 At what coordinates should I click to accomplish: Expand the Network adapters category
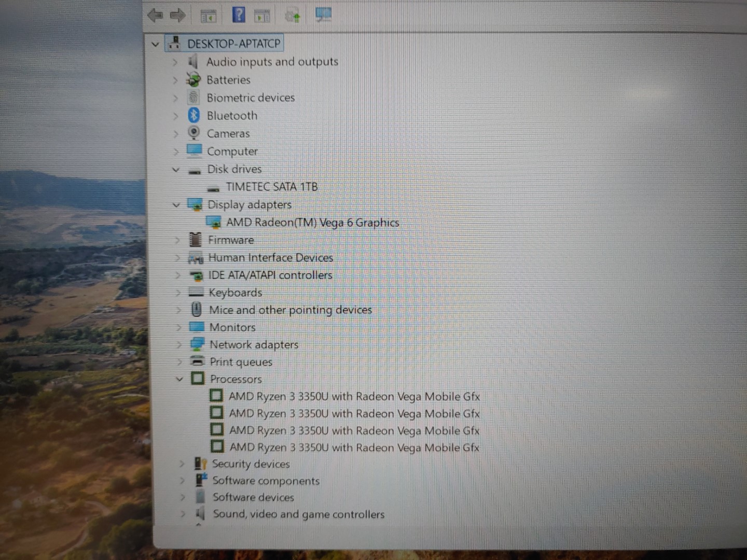point(179,344)
